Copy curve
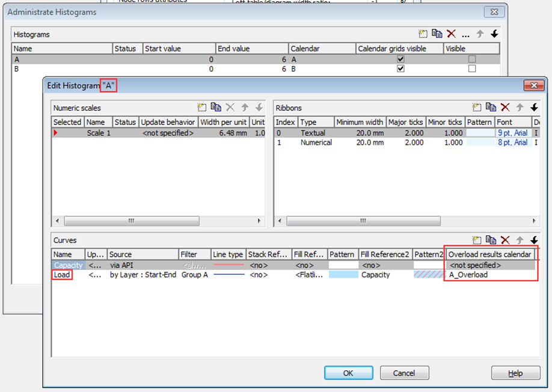 click(x=491, y=240)
